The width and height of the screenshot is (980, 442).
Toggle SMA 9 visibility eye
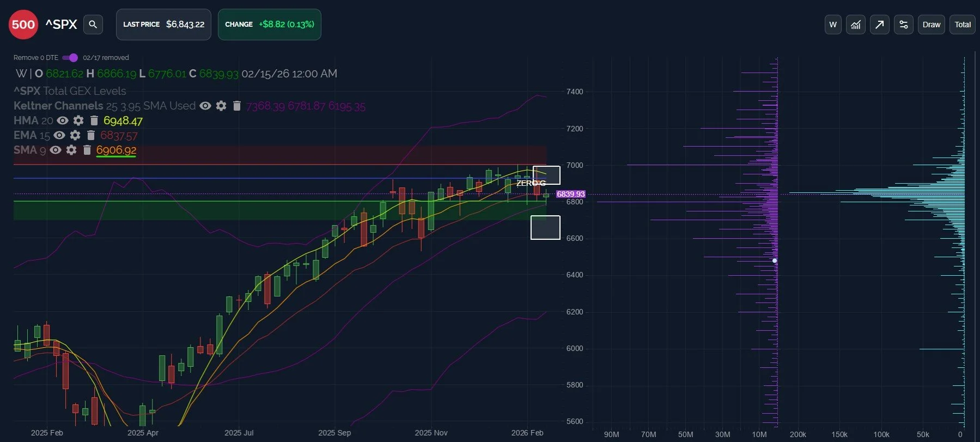point(56,150)
